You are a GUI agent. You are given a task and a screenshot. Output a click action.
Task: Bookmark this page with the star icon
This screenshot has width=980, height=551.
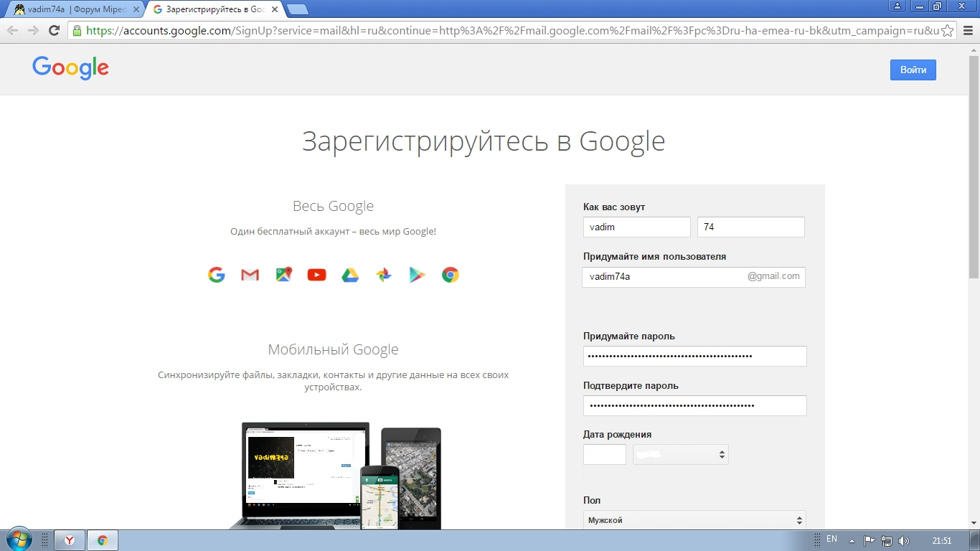pyautogui.click(x=948, y=31)
